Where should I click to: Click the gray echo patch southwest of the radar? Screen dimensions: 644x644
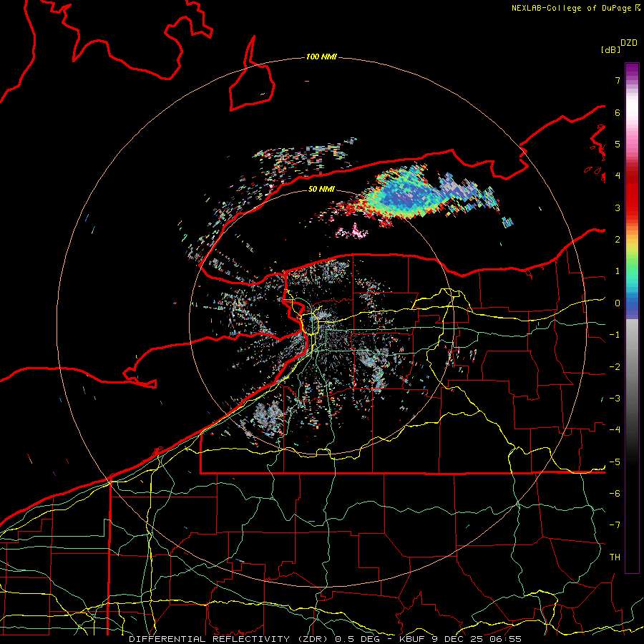click(x=268, y=416)
